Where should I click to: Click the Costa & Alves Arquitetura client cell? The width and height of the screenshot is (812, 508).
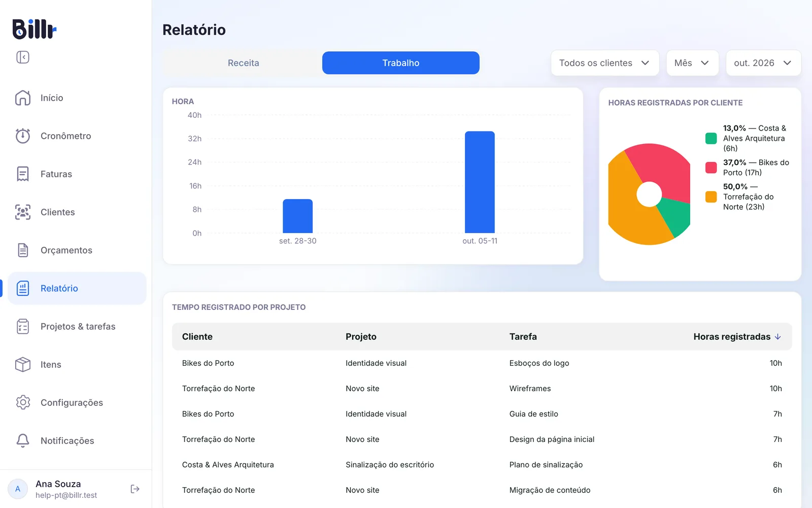[228, 465]
